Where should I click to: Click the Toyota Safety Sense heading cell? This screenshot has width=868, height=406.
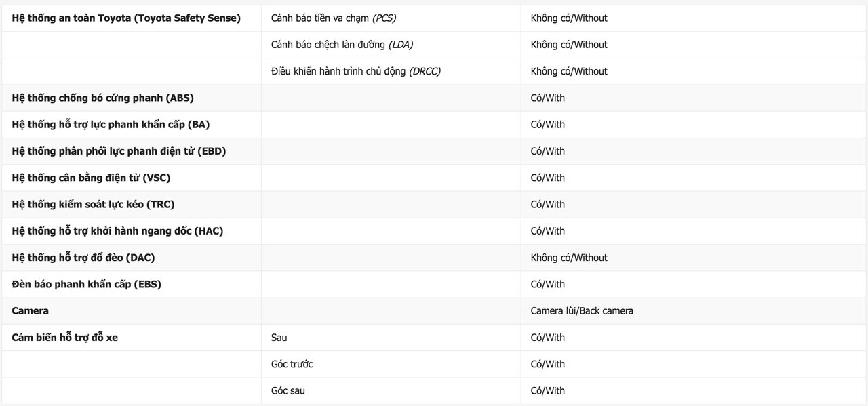[x=126, y=18]
